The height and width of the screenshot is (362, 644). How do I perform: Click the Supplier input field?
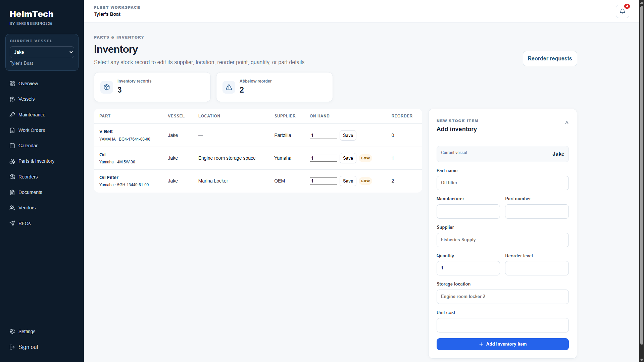click(x=502, y=240)
